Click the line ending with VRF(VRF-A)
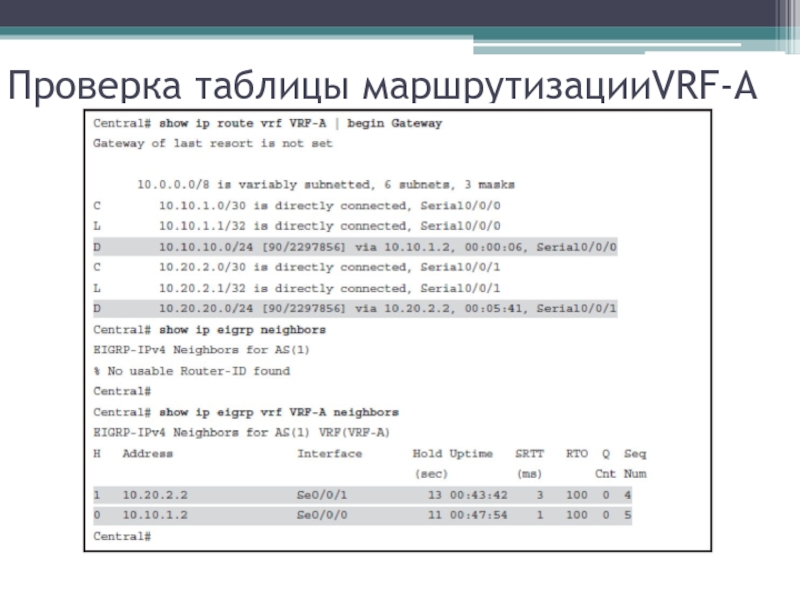800x600 pixels. coord(241,432)
